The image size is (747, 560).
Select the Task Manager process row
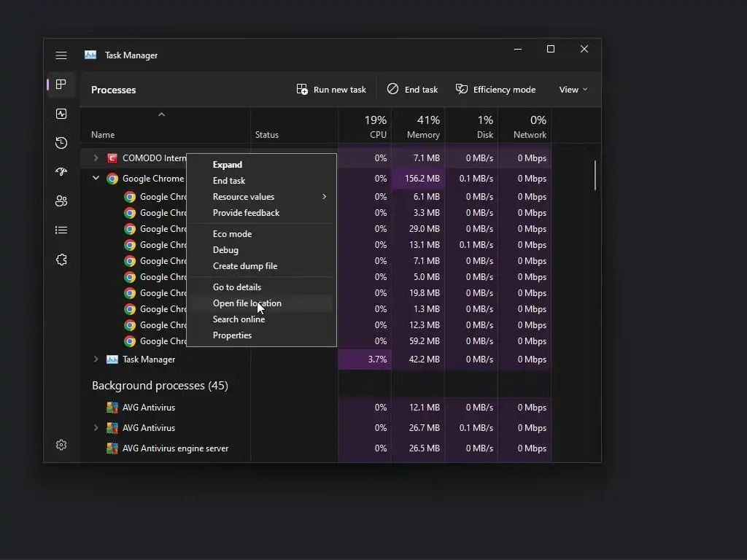click(316, 359)
